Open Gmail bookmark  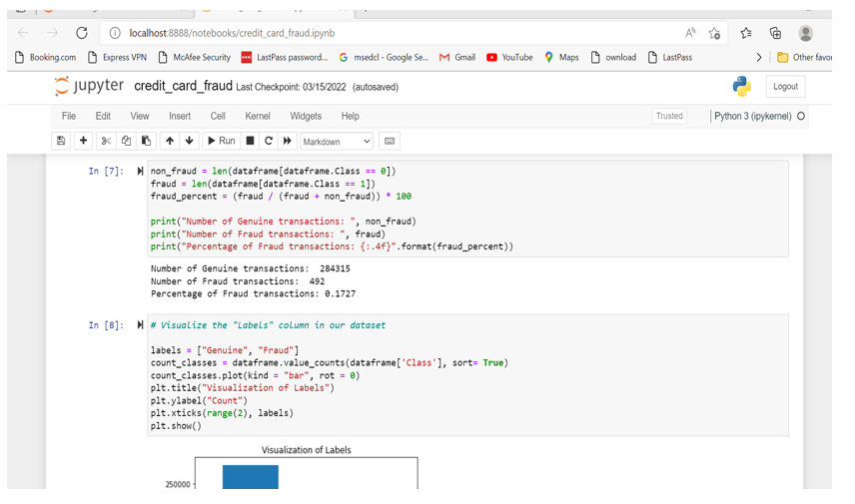(x=457, y=57)
